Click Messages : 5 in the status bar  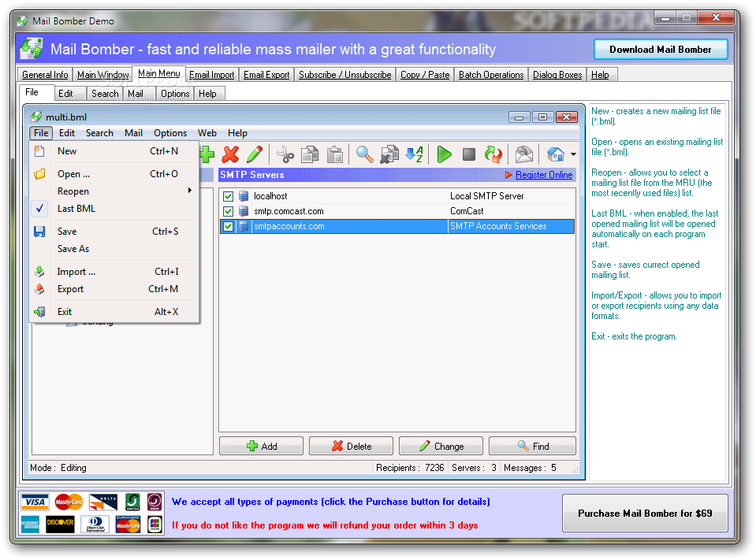click(530, 468)
